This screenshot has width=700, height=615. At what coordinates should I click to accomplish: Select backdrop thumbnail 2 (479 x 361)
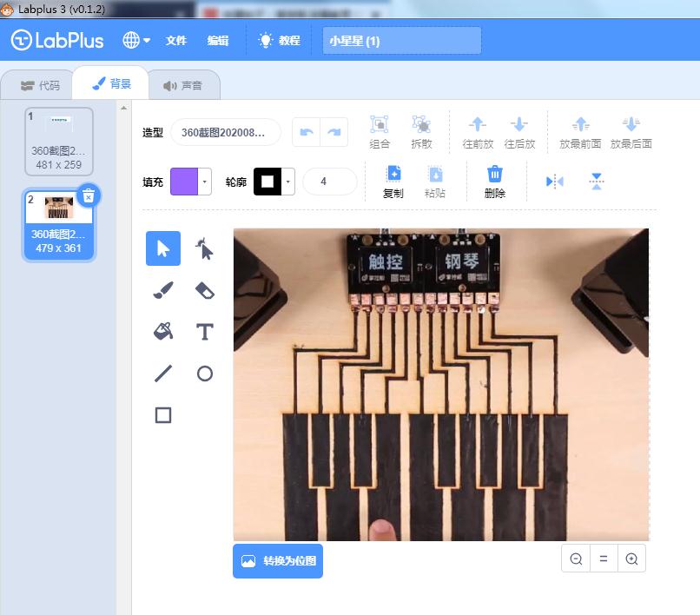pos(59,225)
